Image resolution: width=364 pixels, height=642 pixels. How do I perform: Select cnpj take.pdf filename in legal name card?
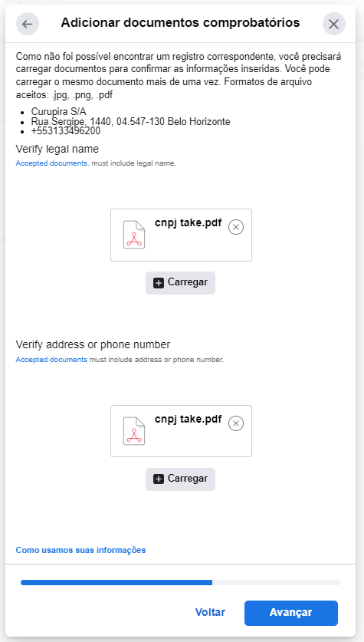[x=189, y=223]
